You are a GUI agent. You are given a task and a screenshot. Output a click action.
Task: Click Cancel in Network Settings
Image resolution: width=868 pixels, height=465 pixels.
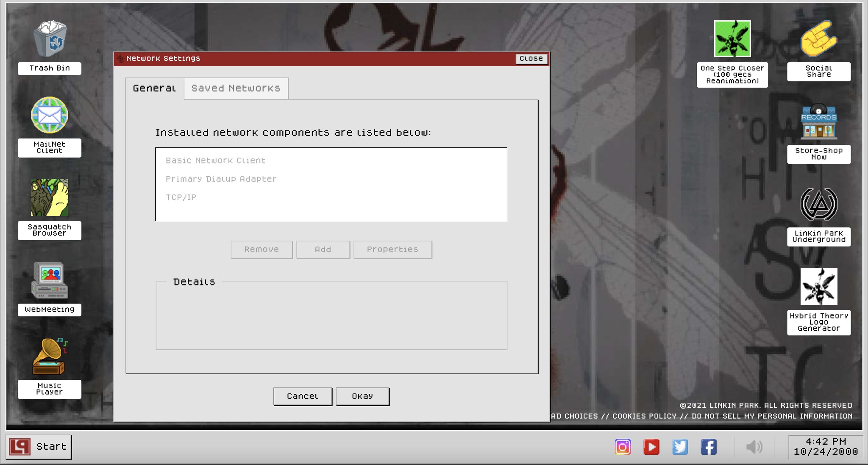pyautogui.click(x=303, y=396)
